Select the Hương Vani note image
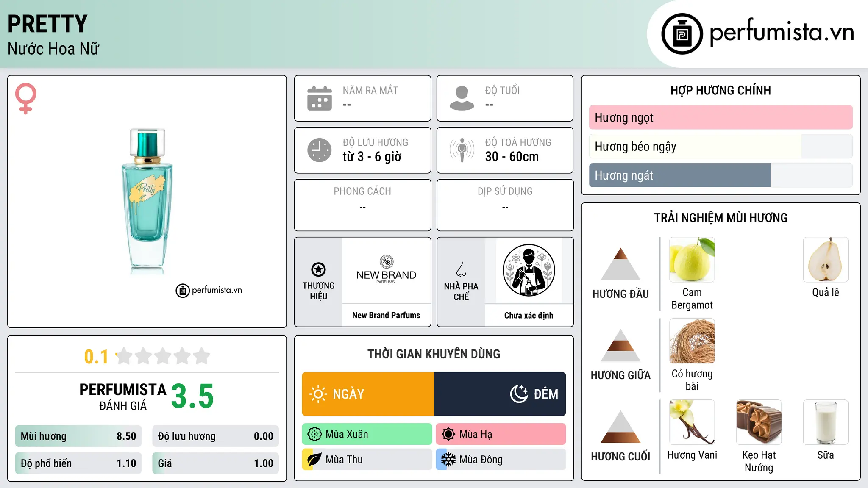Viewport: 868px width, 488px height. (692, 422)
